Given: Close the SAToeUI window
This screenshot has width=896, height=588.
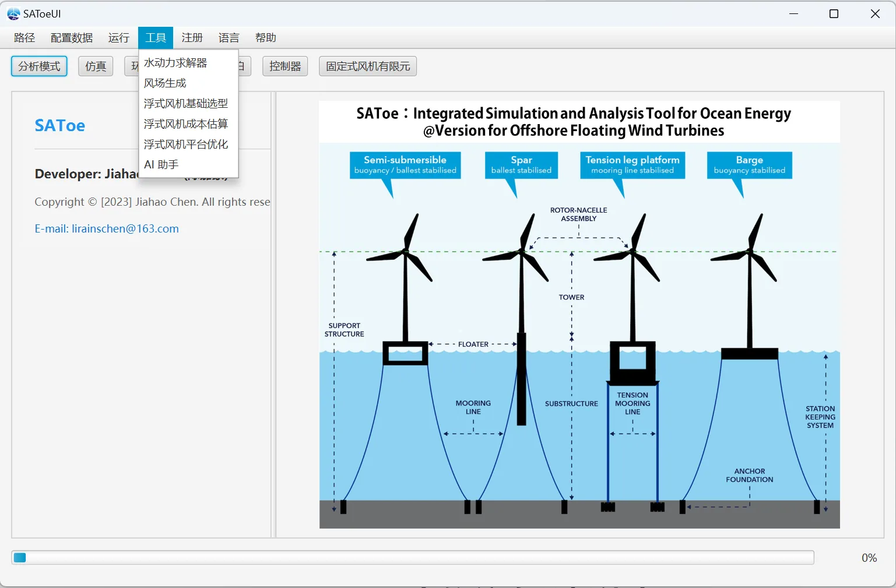Looking at the screenshot, I should pos(875,14).
